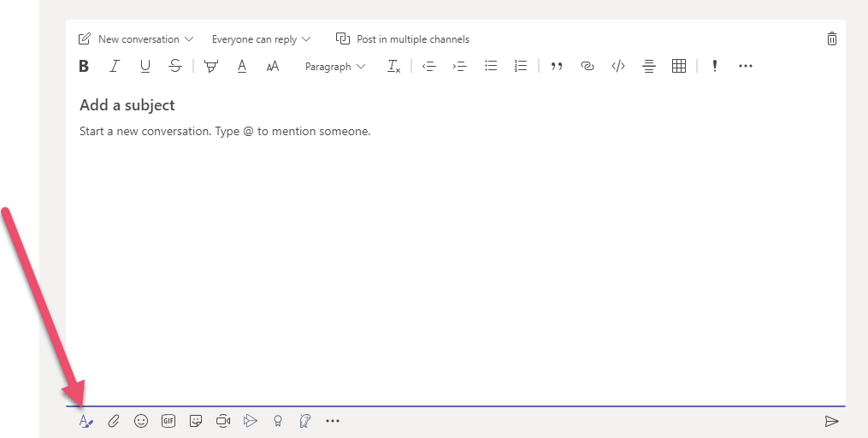This screenshot has height=438, width=868.
Task: Toggle italic text formatting
Action: [114, 66]
